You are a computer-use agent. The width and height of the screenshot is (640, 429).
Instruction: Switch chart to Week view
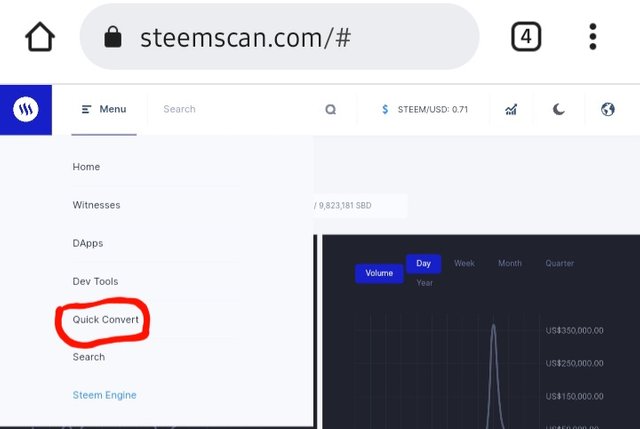pos(464,263)
